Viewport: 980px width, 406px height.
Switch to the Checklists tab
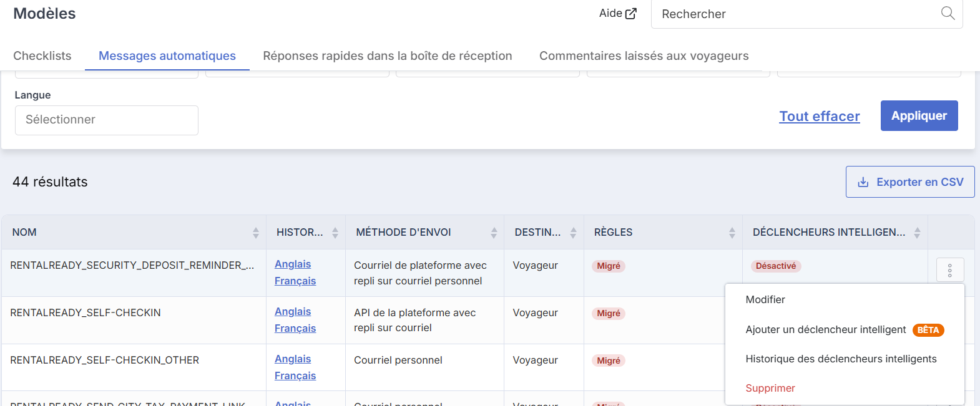tap(42, 56)
